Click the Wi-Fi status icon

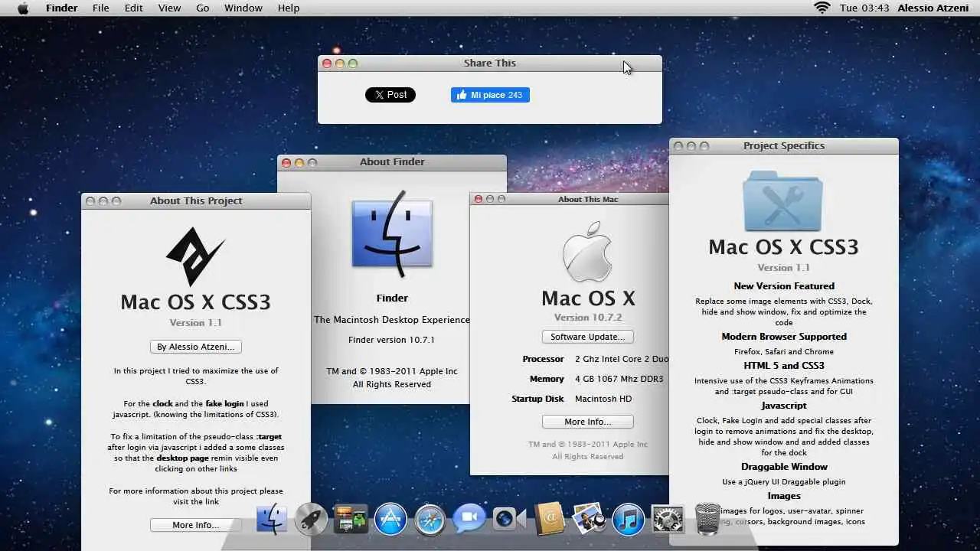point(822,8)
